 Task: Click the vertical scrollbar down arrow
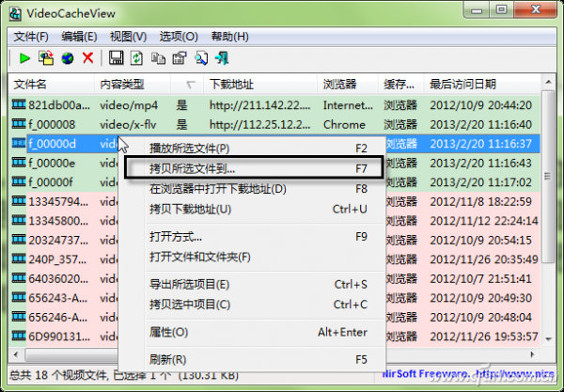click(548, 338)
